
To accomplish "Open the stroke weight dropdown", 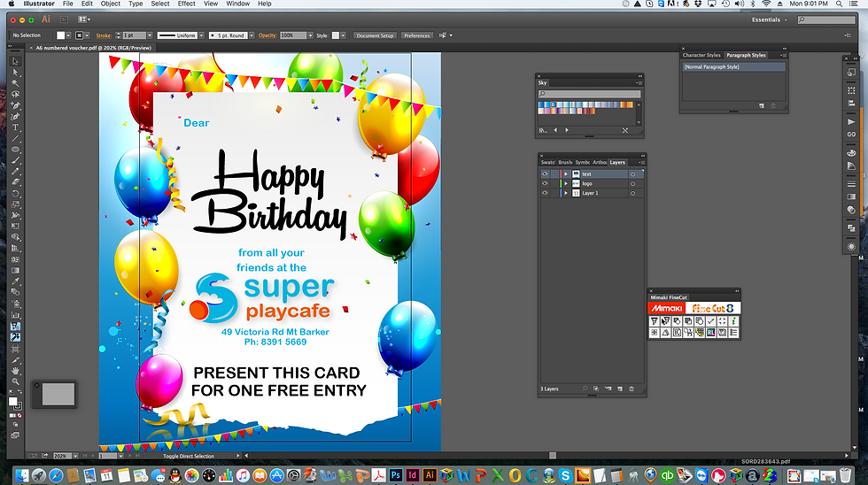I will click(x=150, y=35).
